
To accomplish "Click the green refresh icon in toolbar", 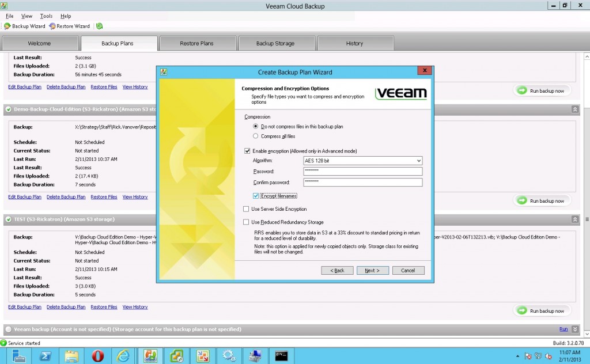I will click(x=99, y=26).
